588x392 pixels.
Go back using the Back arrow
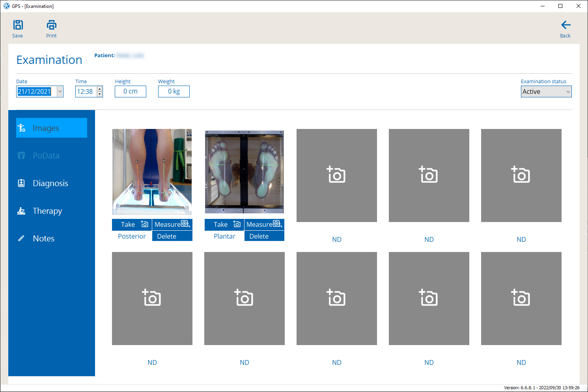[565, 25]
